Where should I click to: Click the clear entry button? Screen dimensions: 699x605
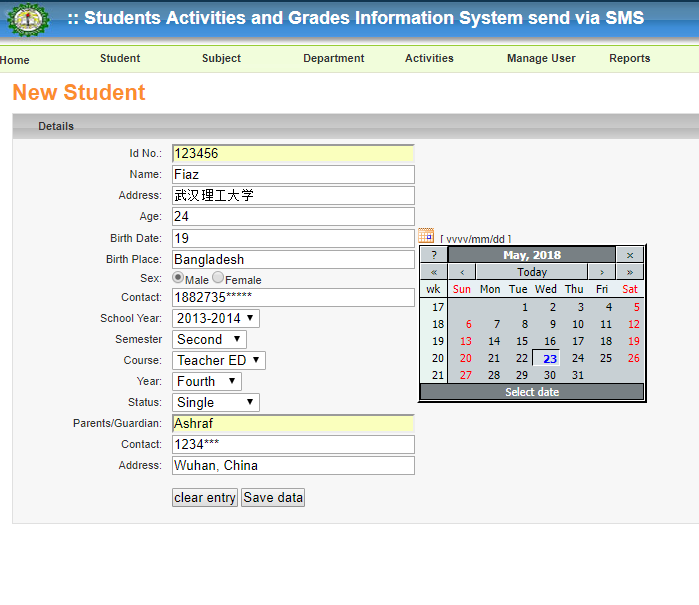(x=205, y=498)
